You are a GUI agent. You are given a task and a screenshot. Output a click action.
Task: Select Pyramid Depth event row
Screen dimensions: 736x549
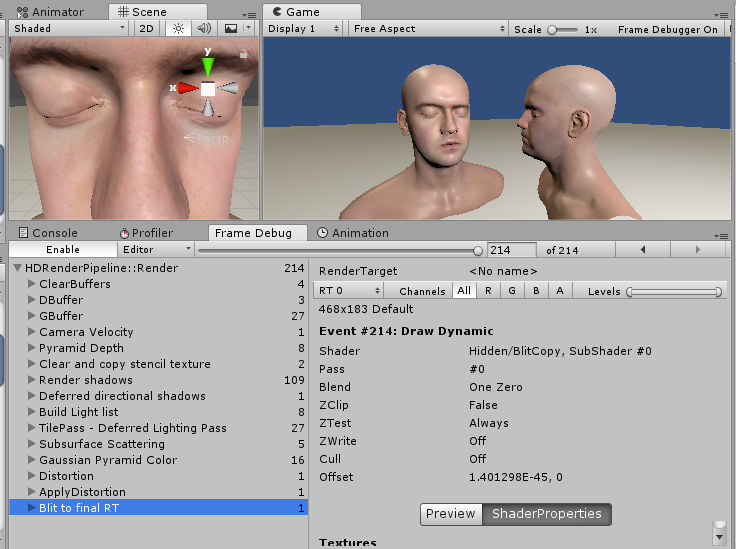[159, 348]
